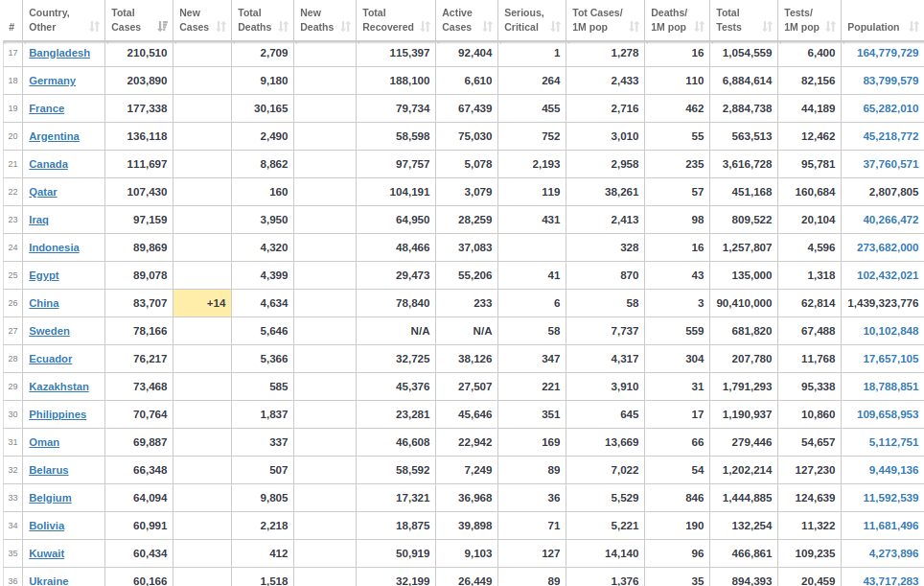Screen dimensions: 924x586
Task: Select Germany total recovered value 188,100
Action: [x=409, y=81]
